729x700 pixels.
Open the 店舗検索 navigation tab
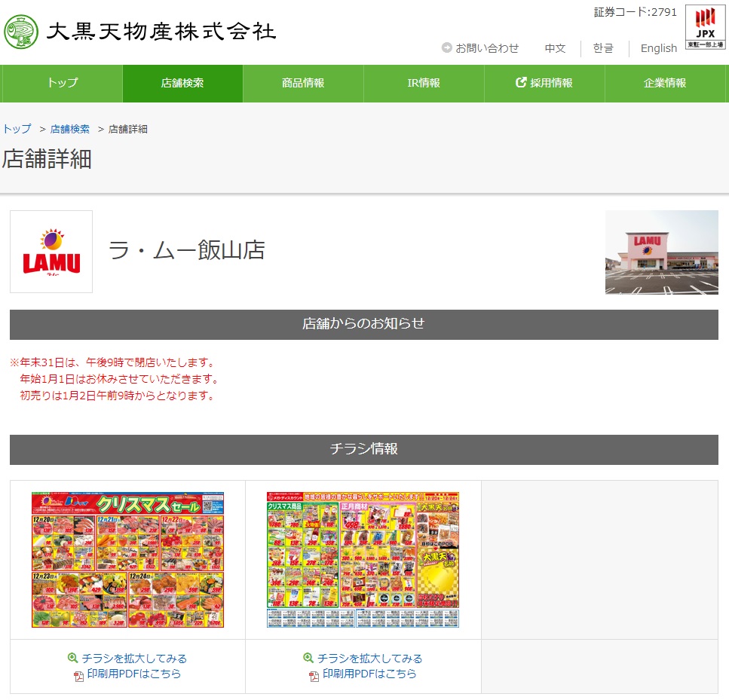182,83
